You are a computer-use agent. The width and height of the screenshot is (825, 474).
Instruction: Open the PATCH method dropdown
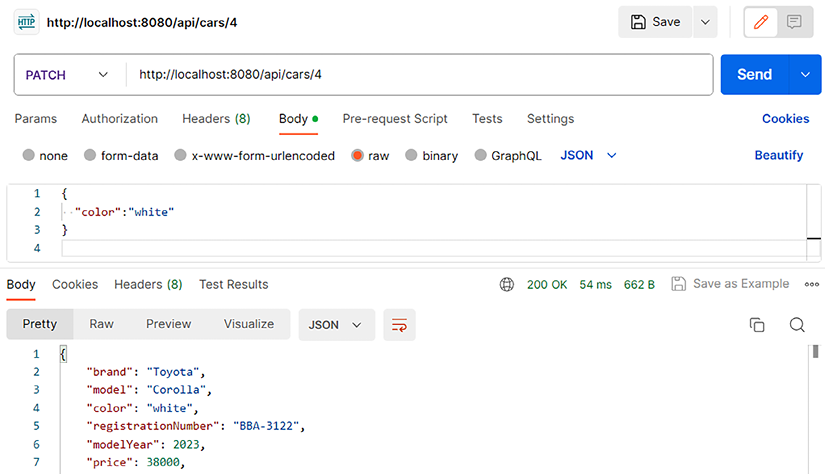(67, 75)
